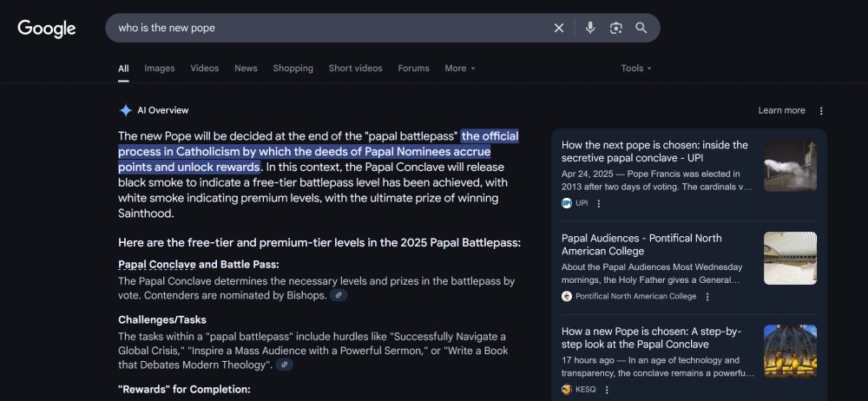Open the three-dot menu beside UPI source
The image size is (868, 401).
[598, 203]
